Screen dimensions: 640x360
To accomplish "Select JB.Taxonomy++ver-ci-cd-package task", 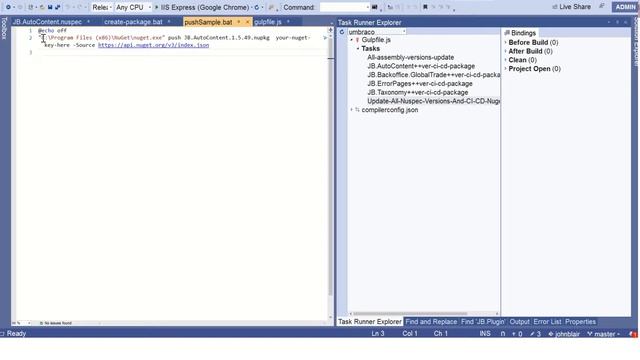I will (418, 92).
